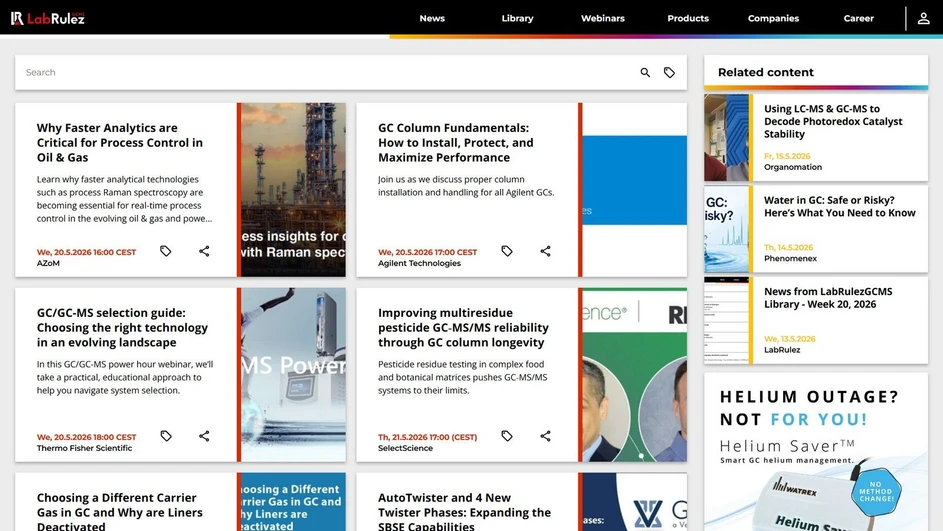This screenshot has height=531, width=943.
Task: Click the search magnifier icon
Action: pos(645,73)
